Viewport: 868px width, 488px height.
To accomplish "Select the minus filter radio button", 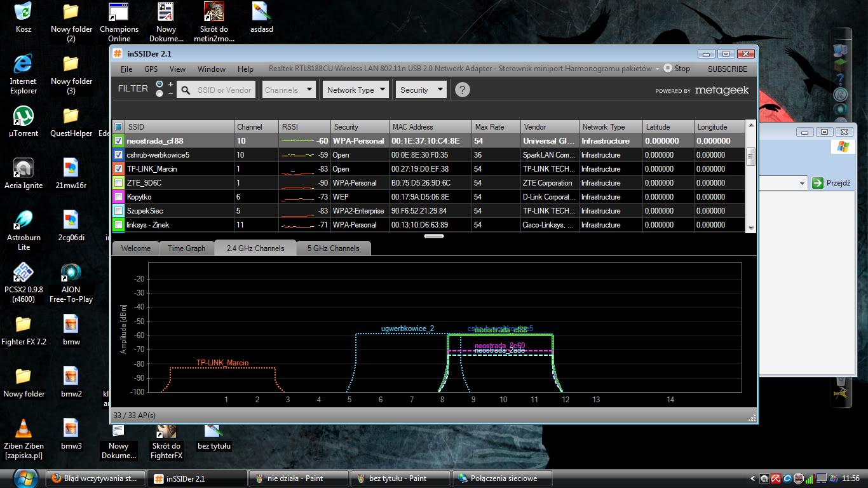I will [159, 93].
